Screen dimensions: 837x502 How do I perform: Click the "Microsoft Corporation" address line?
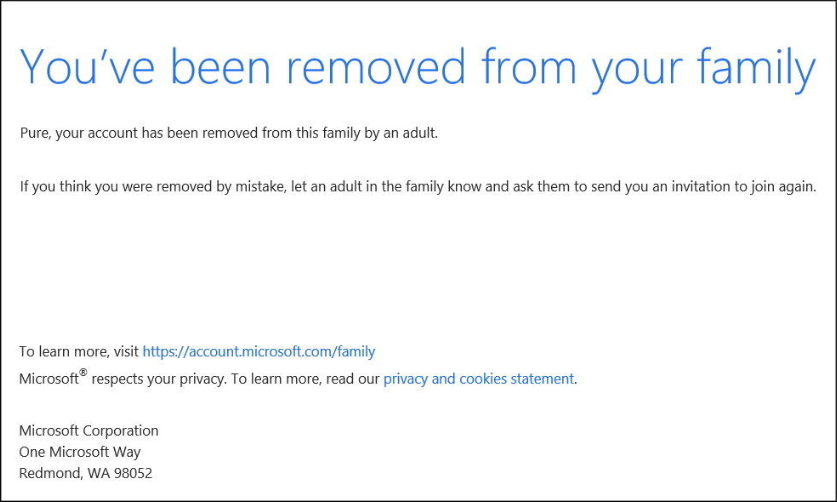tap(88, 431)
